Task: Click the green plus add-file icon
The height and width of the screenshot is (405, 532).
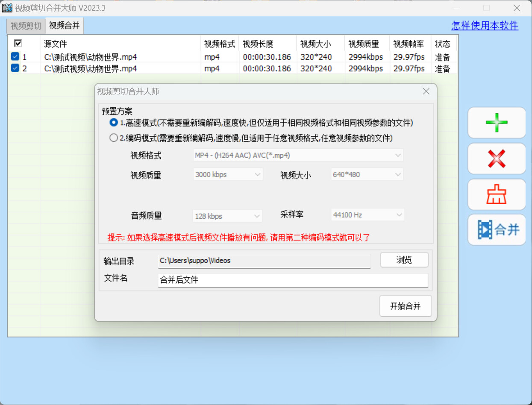Action: tap(497, 123)
